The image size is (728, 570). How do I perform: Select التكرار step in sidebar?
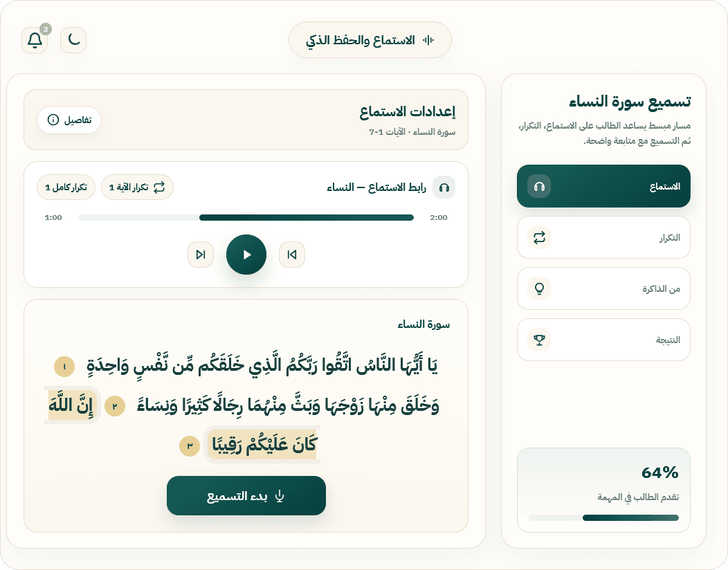tap(603, 237)
